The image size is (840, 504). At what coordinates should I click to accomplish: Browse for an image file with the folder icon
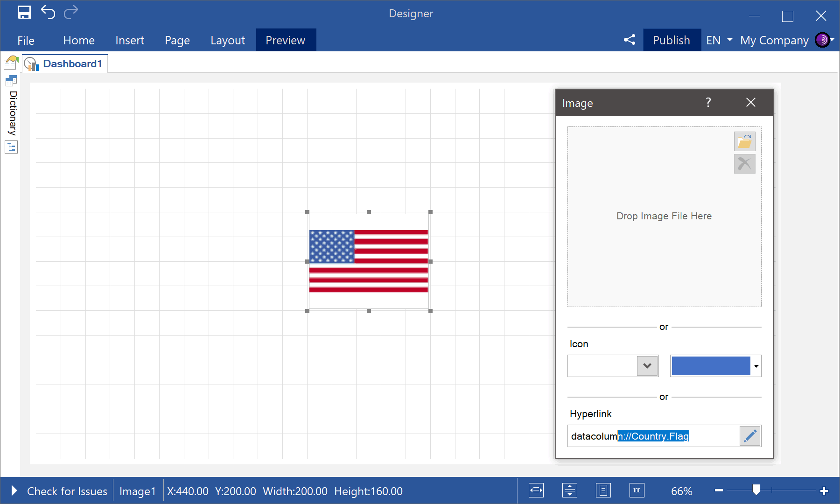[x=745, y=141]
